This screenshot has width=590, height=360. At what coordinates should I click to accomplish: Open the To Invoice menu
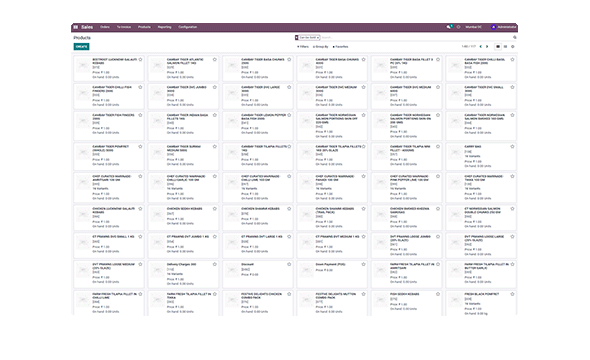(x=124, y=27)
